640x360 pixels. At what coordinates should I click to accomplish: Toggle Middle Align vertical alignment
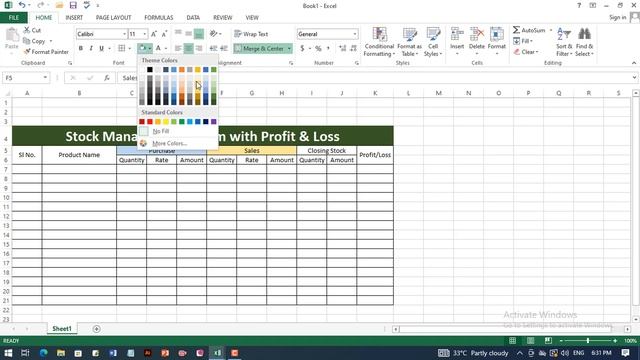(x=189, y=34)
